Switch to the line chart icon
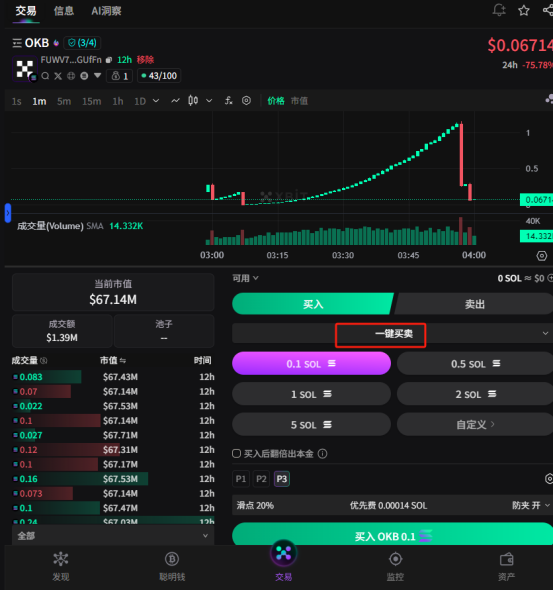The width and height of the screenshot is (554, 590). click(175, 101)
